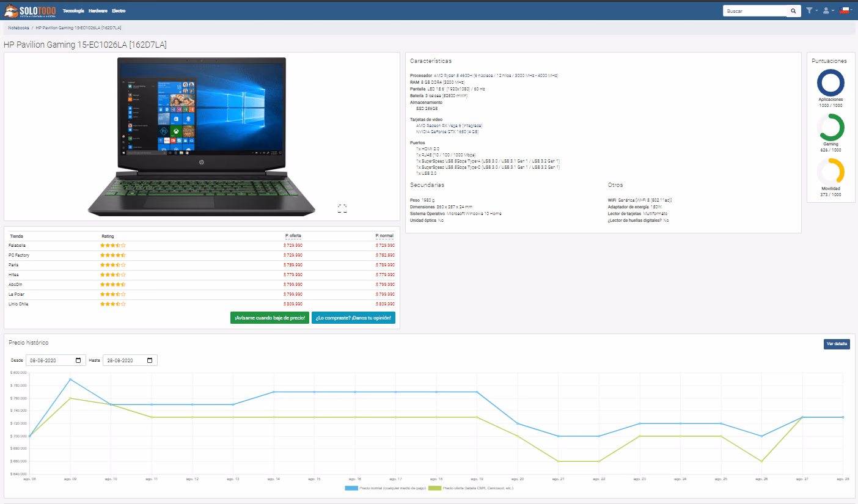Screen dimensions: 858x504
Task: Click the Aplicaciones score ring
Action: (x=831, y=82)
